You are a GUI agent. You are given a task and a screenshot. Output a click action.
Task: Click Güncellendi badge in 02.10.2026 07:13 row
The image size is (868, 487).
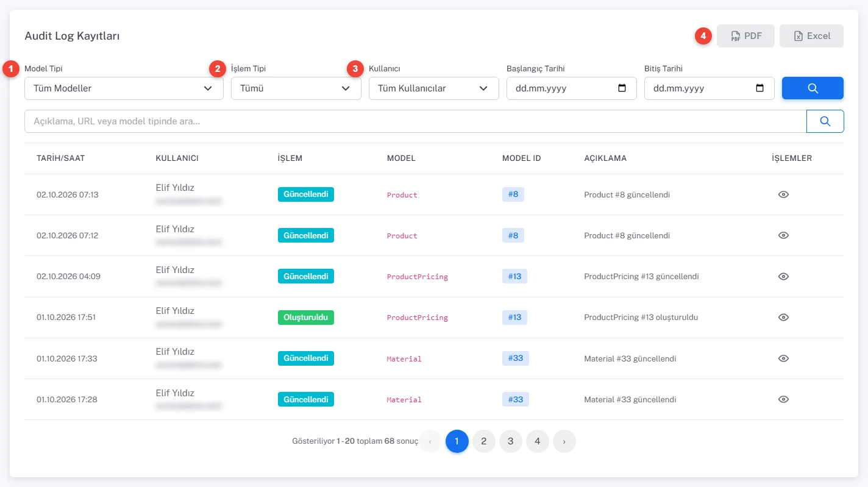coord(306,194)
